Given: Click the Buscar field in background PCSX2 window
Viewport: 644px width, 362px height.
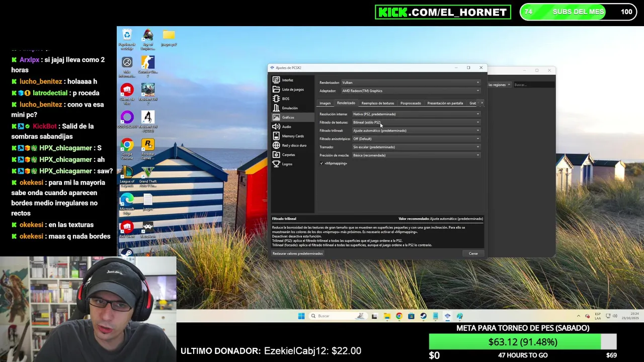Looking at the screenshot, I should tap(533, 84).
